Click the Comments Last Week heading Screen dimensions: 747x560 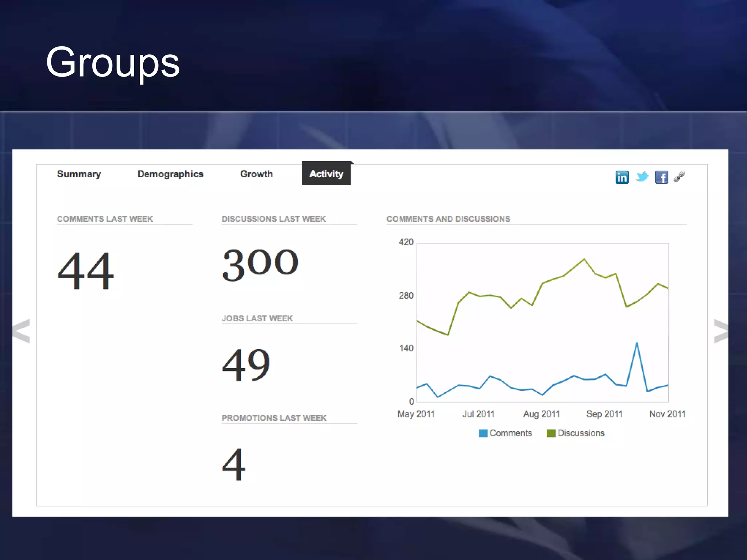click(x=105, y=219)
